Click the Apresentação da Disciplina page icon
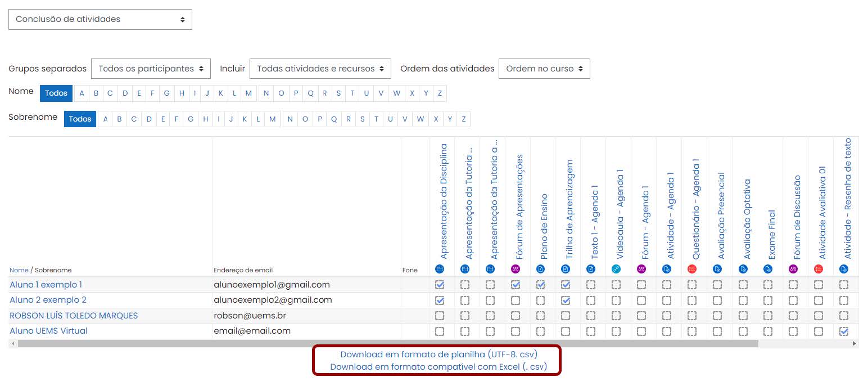The width and height of the screenshot is (868, 386). 440,269
